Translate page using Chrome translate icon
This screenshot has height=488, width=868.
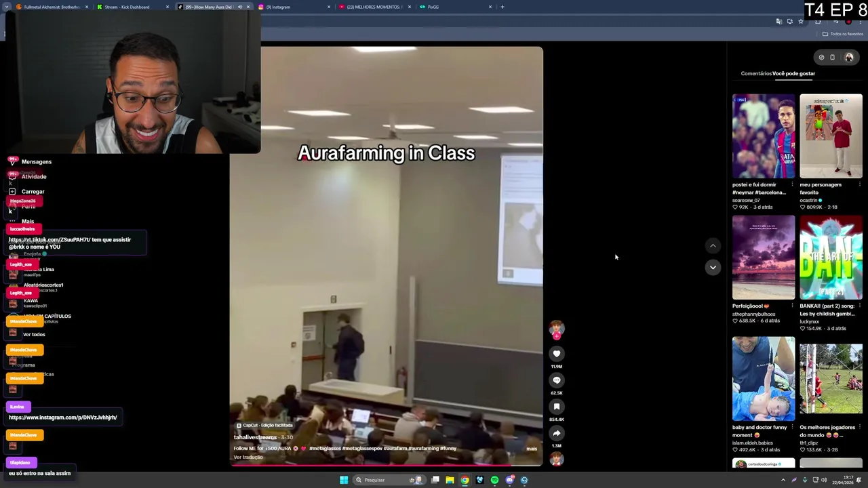(779, 22)
